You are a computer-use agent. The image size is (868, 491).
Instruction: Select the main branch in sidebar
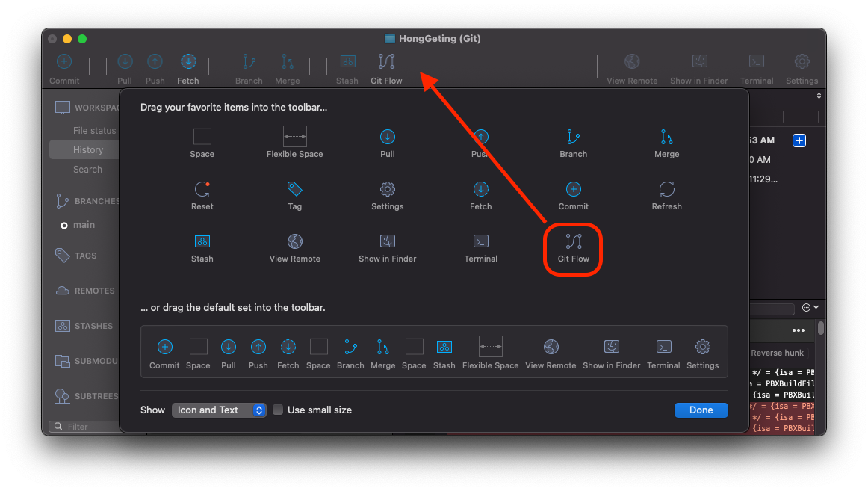(x=84, y=225)
